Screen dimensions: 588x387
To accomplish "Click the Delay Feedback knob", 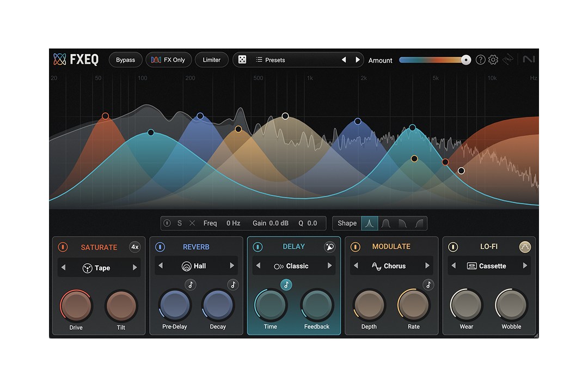I will pyautogui.click(x=317, y=305).
